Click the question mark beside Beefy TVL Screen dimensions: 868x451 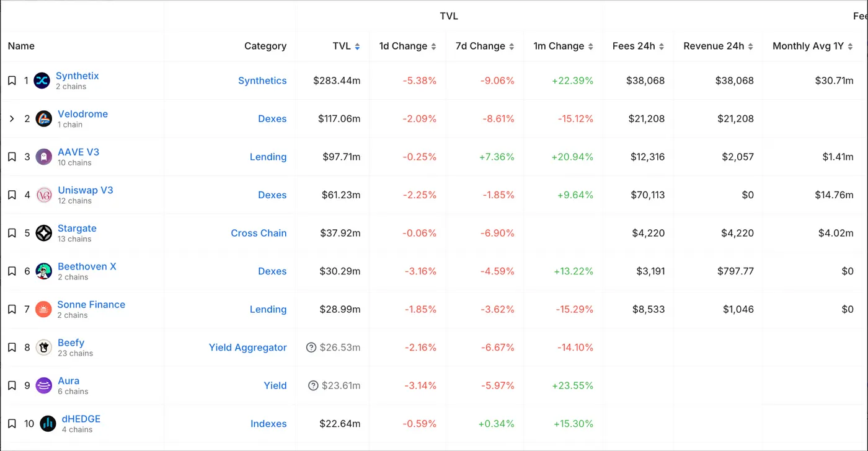[x=311, y=348]
